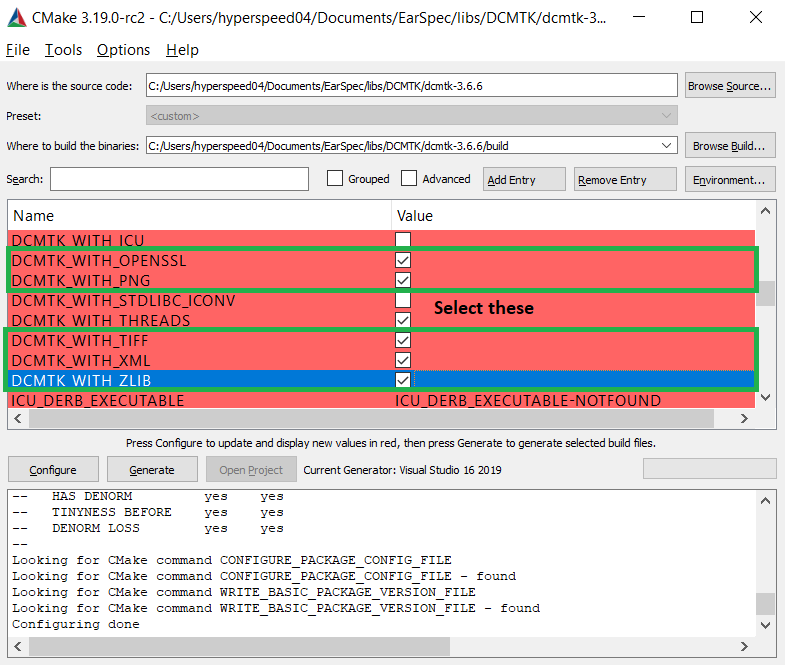Click the output log scroll left arrow
The height and width of the screenshot is (665, 785).
[x=18, y=646]
